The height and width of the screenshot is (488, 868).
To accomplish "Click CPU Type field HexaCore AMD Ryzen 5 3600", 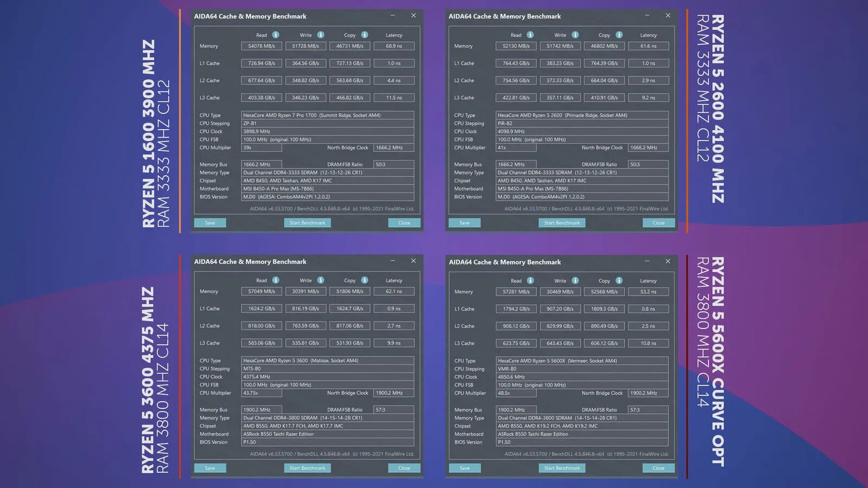I will pyautogui.click(x=328, y=361).
